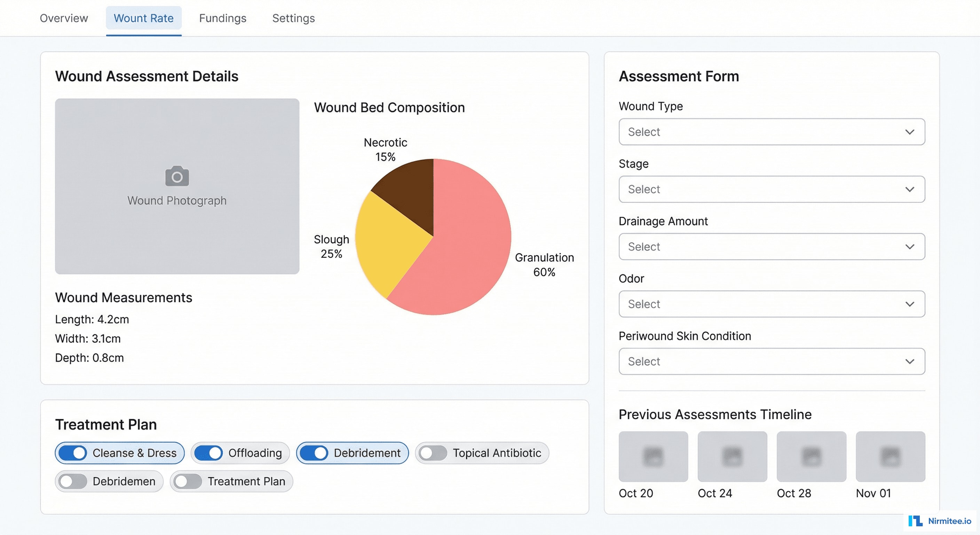The width and height of the screenshot is (980, 535).
Task: Open the Odor dropdown
Action: [772, 304]
